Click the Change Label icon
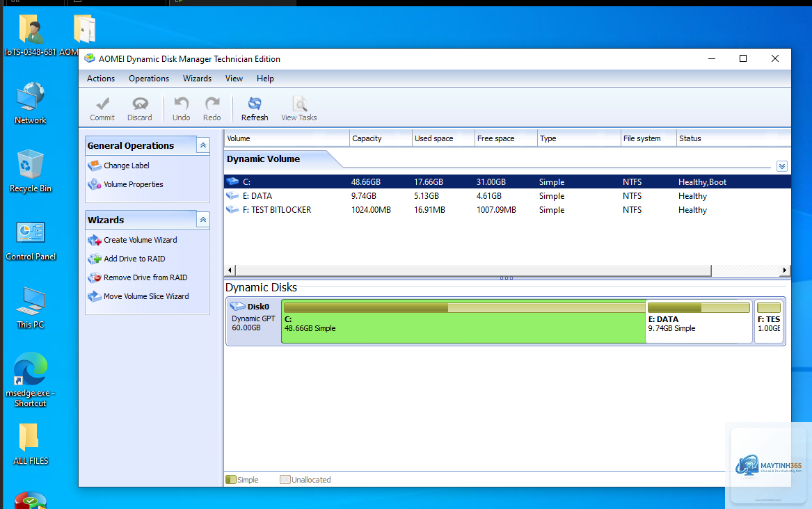 click(x=94, y=165)
